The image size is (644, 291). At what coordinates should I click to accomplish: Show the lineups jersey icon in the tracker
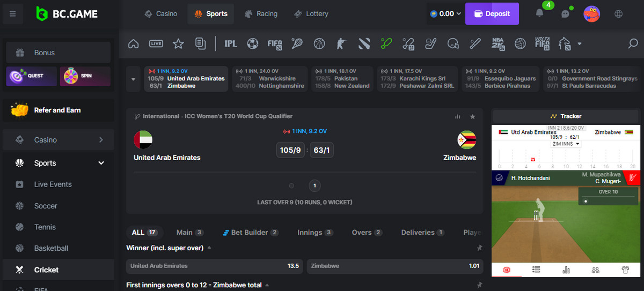click(x=625, y=270)
